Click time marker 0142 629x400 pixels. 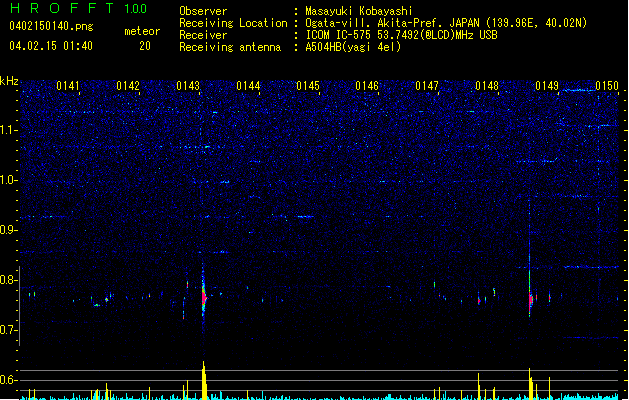tap(128, 86)
